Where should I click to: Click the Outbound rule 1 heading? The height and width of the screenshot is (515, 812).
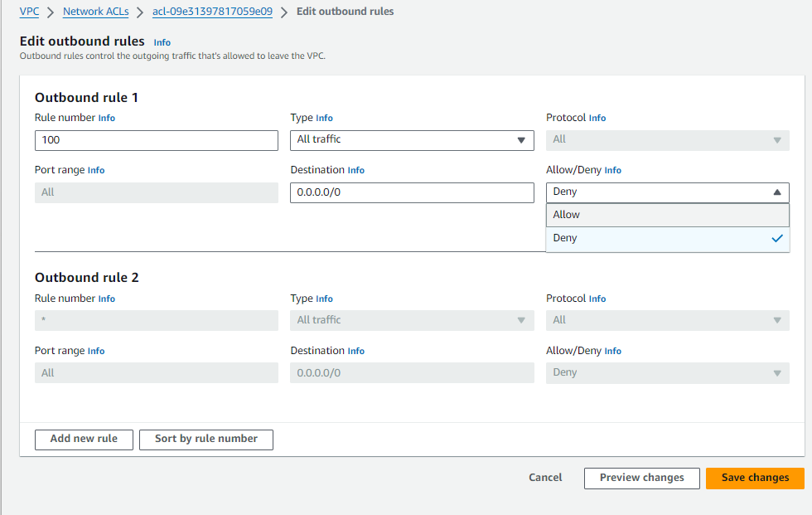tap(86, 98)
